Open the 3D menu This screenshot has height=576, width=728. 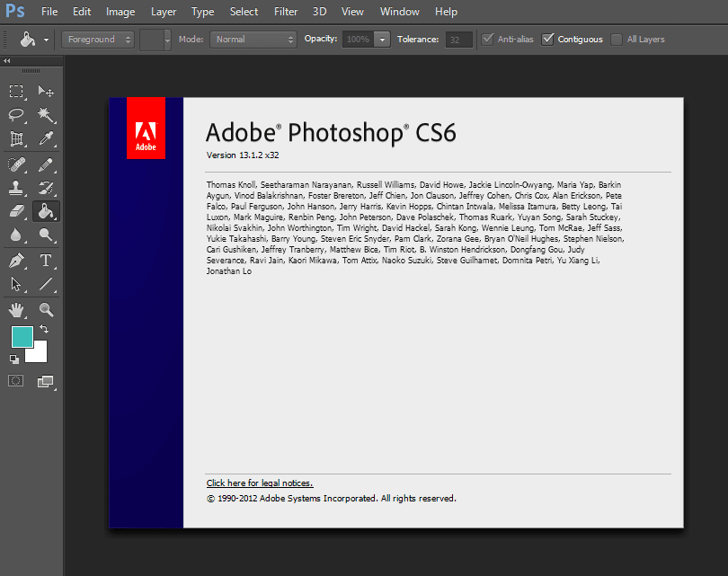pyautogui.click(x=319, y=12)
